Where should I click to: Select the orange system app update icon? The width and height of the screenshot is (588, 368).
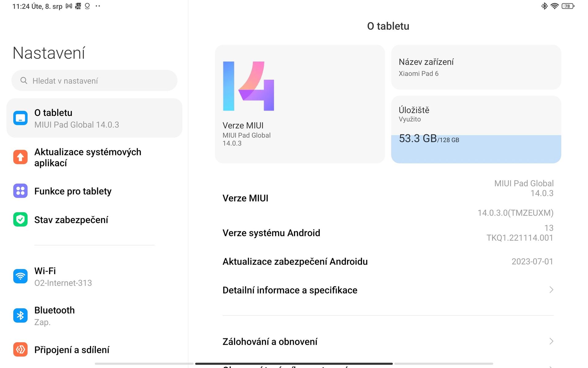(20, 157)
